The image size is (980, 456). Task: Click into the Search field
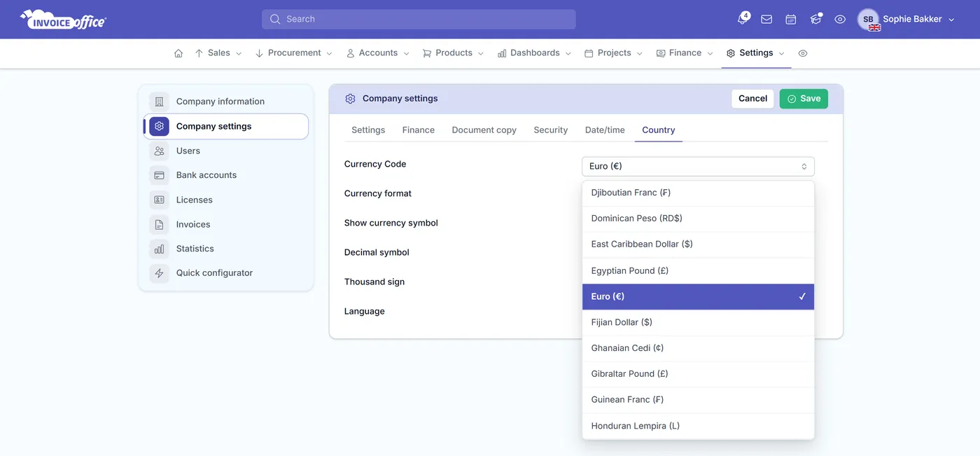pyautogui.click(x=419, y=19)
